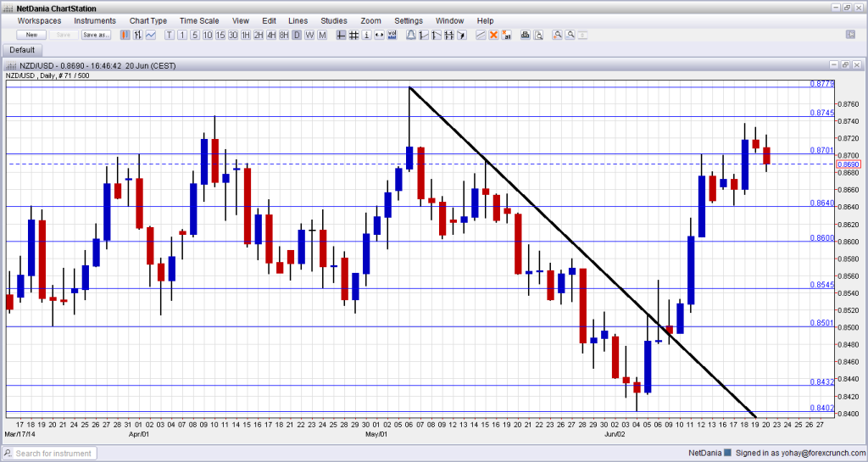Toggle the crosshair cursor icon
Image resolution: width=868 pixels, height=462 pixels.
(x=341, y=35)
